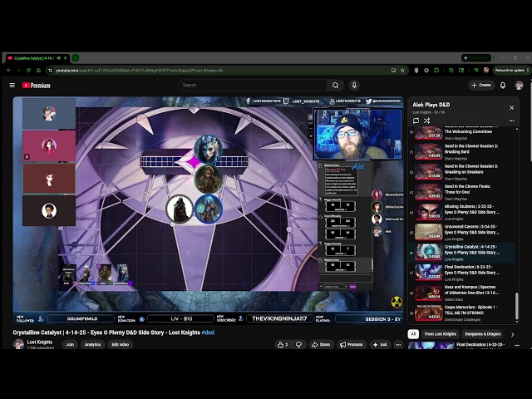Select the All filter chip
Viewport: 532px width, 399px height.
click(x=413, y=334)
